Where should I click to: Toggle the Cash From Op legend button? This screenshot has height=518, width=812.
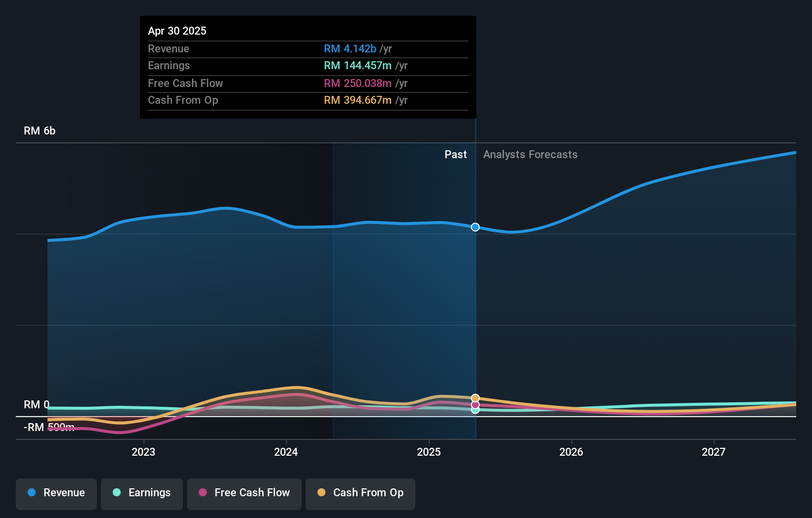pos(361,494)
